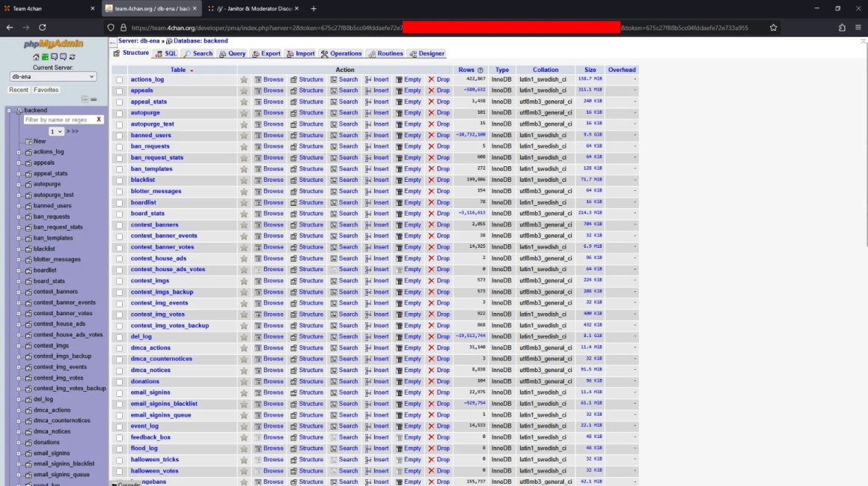868x486 pixels.
Task: Open the halloween_tricks table link
Action: 154,460
